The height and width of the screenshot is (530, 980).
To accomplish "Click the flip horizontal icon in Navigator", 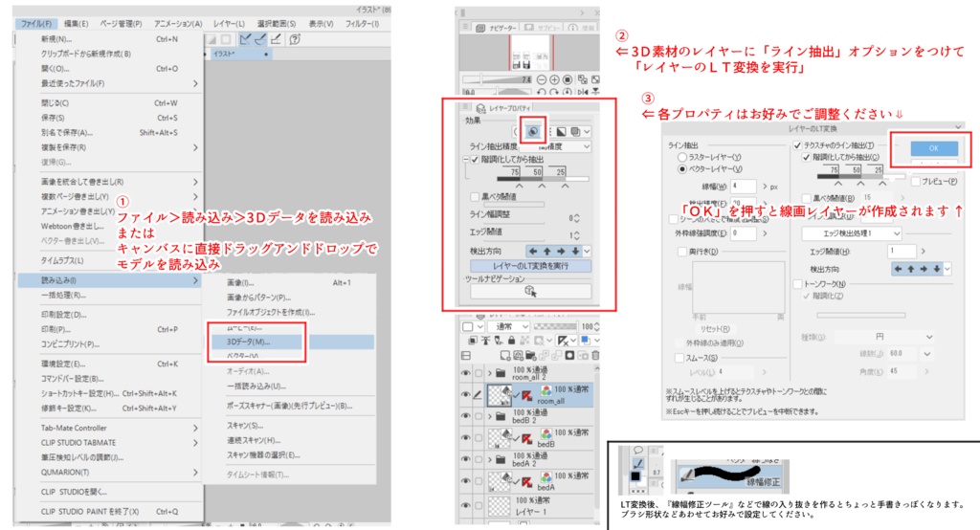I will [583, 92].
